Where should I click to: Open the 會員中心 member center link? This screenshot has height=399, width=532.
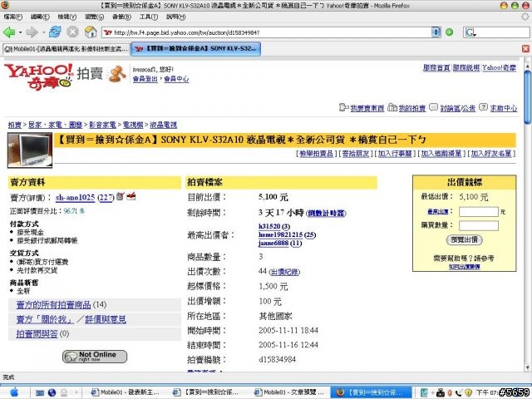click(176, 79)
